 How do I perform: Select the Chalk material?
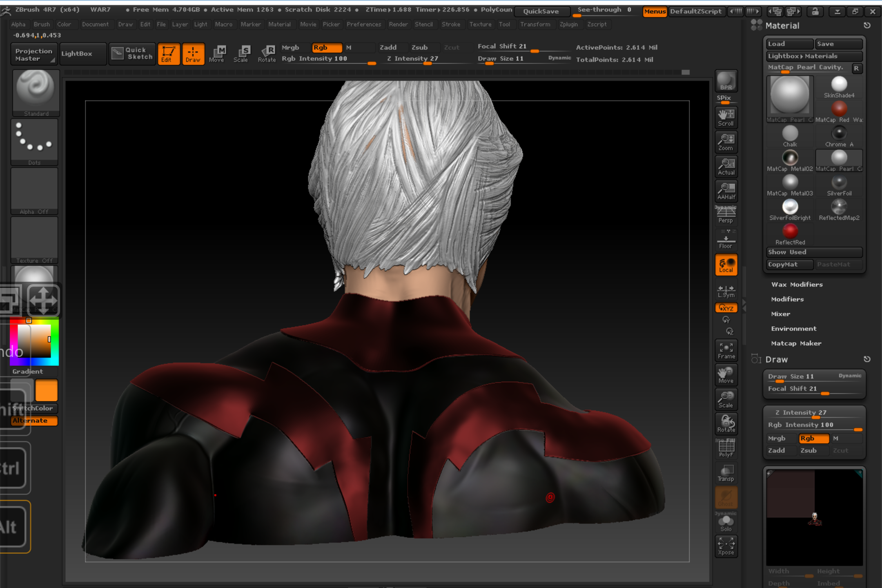pyautogui.click(x=790, y=136)
